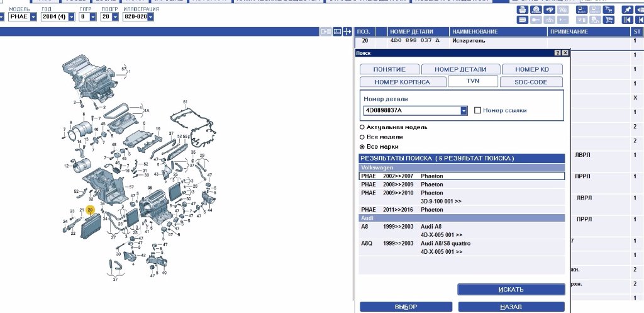Image resolution: width=644 pixels, height=313 pixels.
Task: Select the Актуальная модель radio option
Action: 362,127
